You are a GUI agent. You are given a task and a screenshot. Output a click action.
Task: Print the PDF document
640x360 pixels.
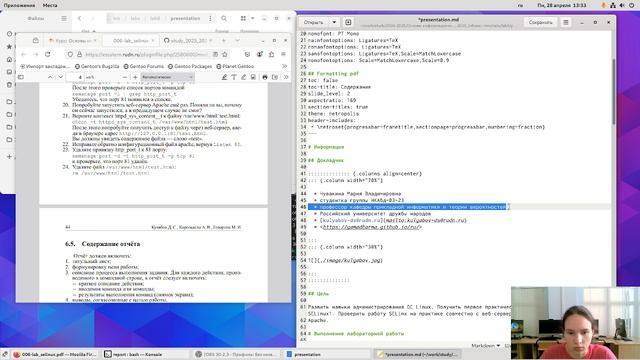click(264, 77)
